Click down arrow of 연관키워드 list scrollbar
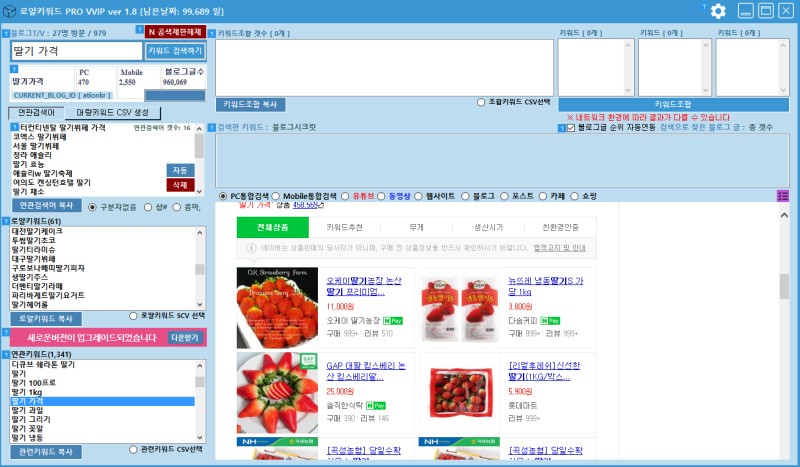This screenshot has height=467, width=800. pyautogui.click(x=199, y=437)
